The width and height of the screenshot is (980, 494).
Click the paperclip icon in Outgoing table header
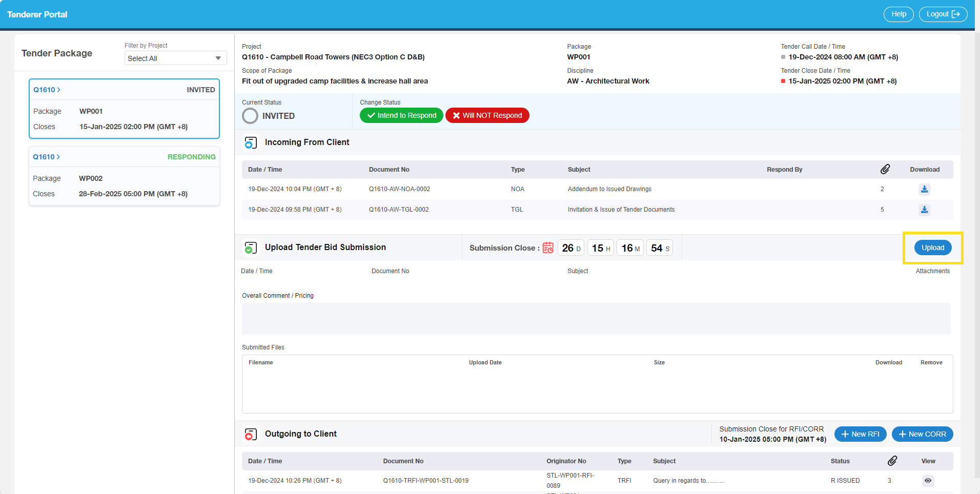pyautogui.click(x=892, y=461)
